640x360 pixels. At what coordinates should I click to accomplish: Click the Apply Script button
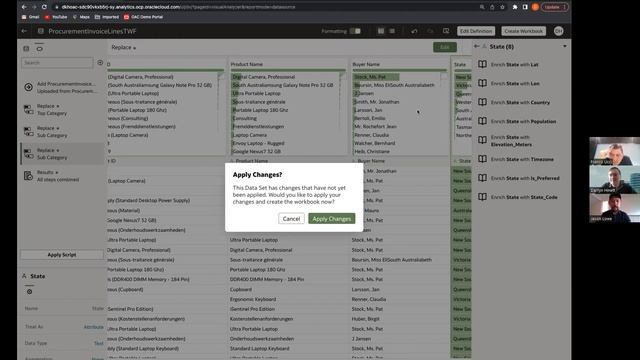(x=62, y=255)
